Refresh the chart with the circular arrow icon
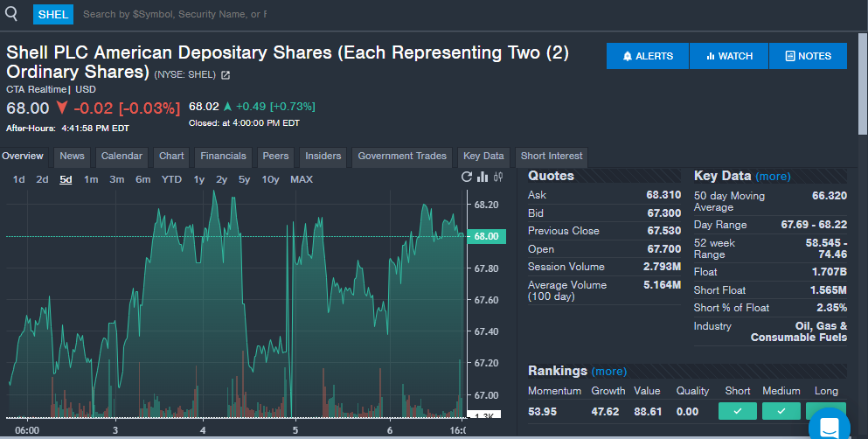This screenshot has height=439, width=868. 467,177
